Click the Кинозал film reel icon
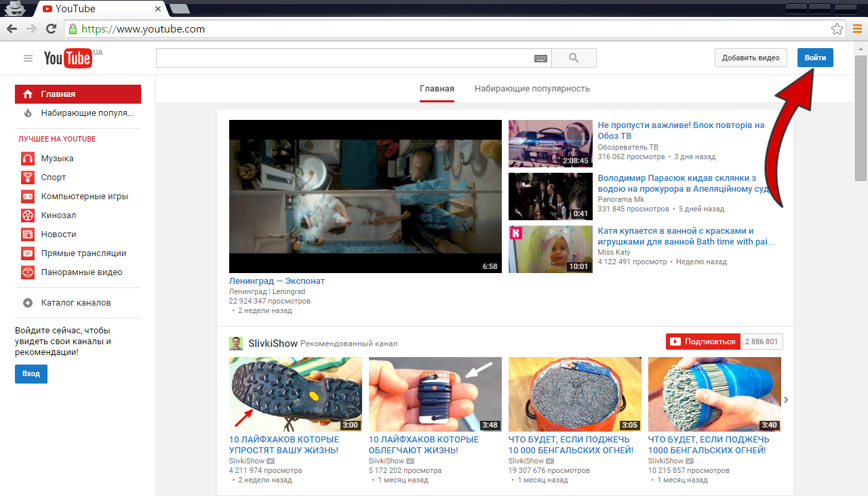This screenshot has width=868, height=496. (28, 215)
